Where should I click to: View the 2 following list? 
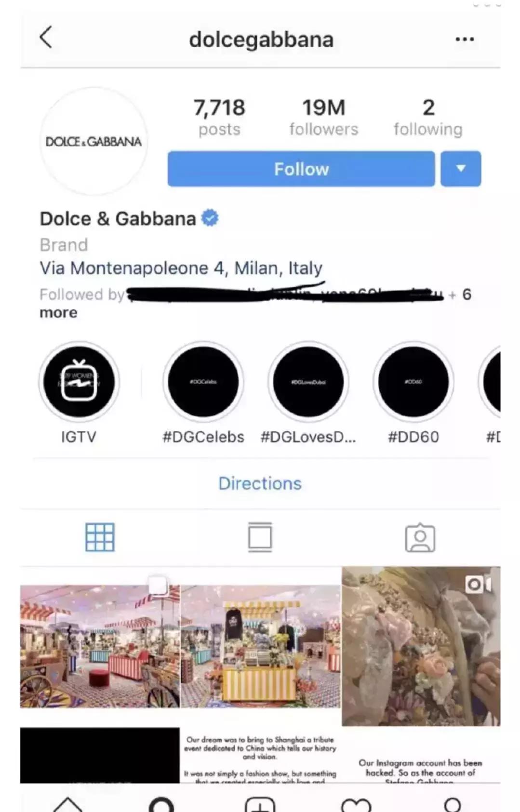(x=428, y=117)
